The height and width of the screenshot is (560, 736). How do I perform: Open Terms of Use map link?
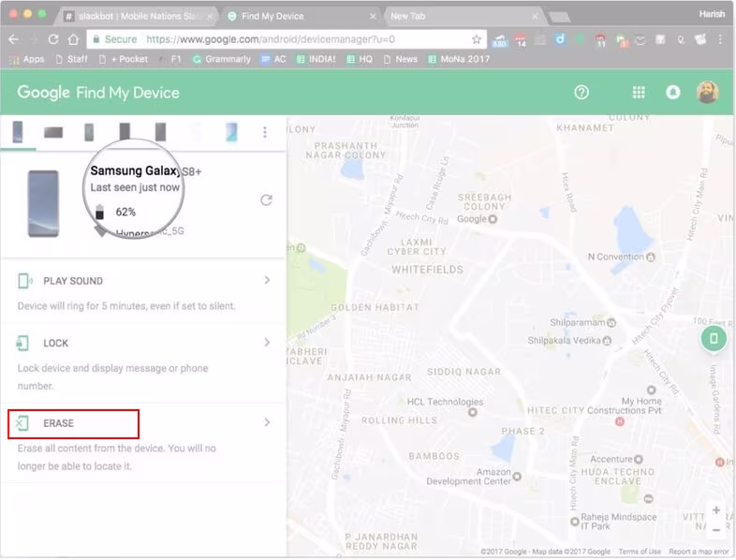tap(640, 552)
